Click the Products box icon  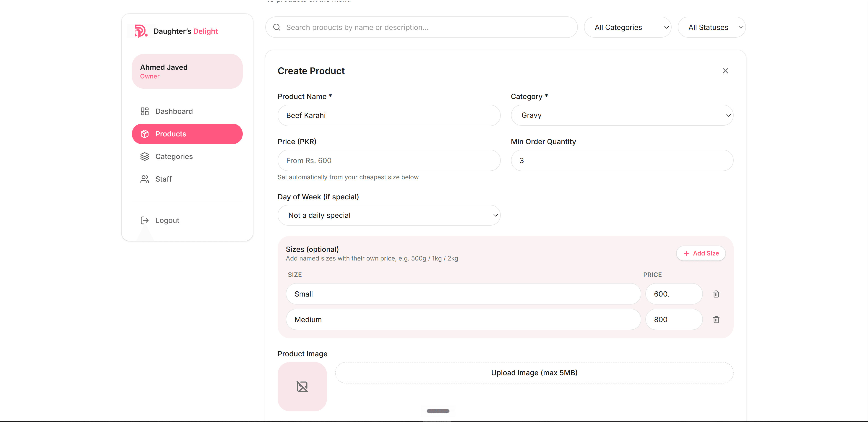click(x=145, y=134)
